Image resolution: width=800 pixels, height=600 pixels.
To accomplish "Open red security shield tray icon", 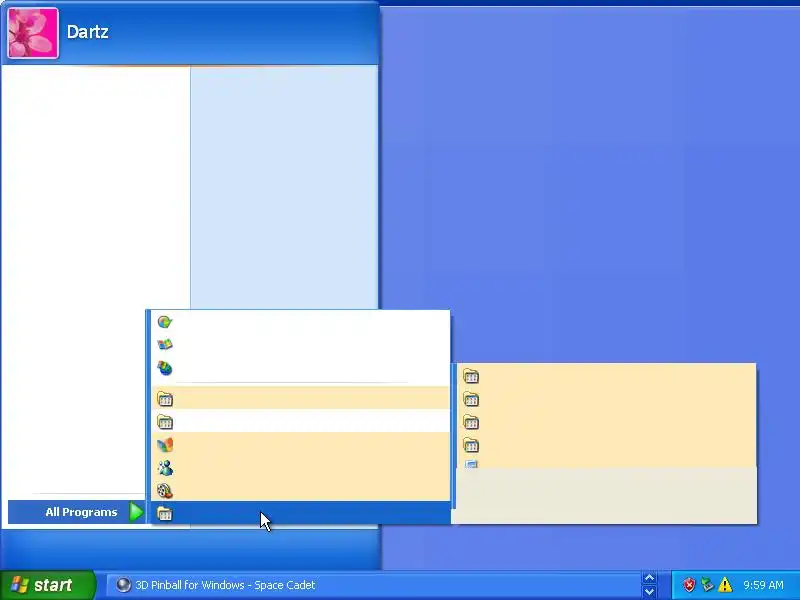I will 689,585.
